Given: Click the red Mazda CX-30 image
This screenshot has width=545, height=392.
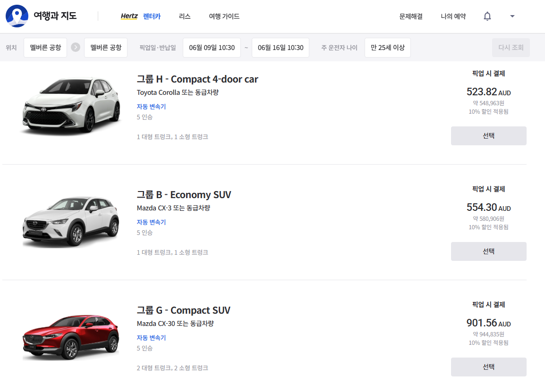Looking at the screenshot, I should click(71, 337).
